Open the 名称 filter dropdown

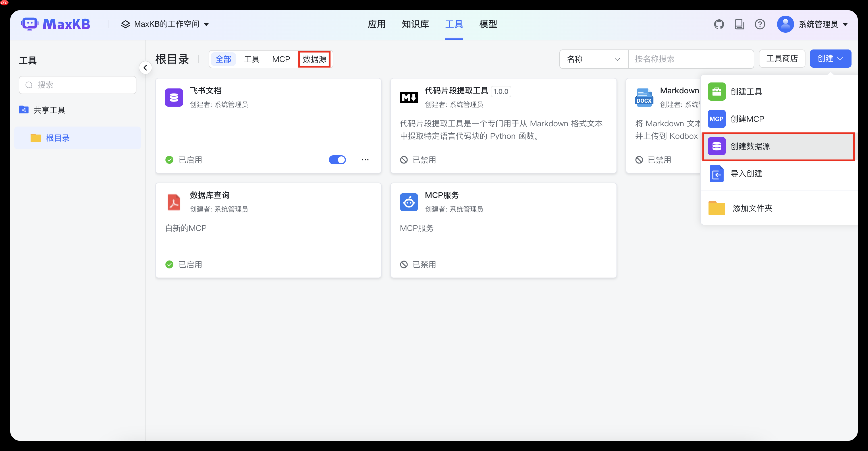(x=593, y=59)
